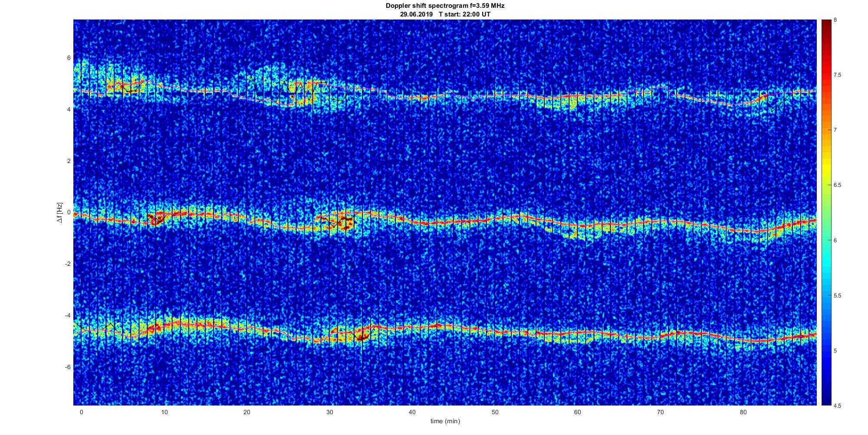Click the colorbar label 6.5

point(837,185)
